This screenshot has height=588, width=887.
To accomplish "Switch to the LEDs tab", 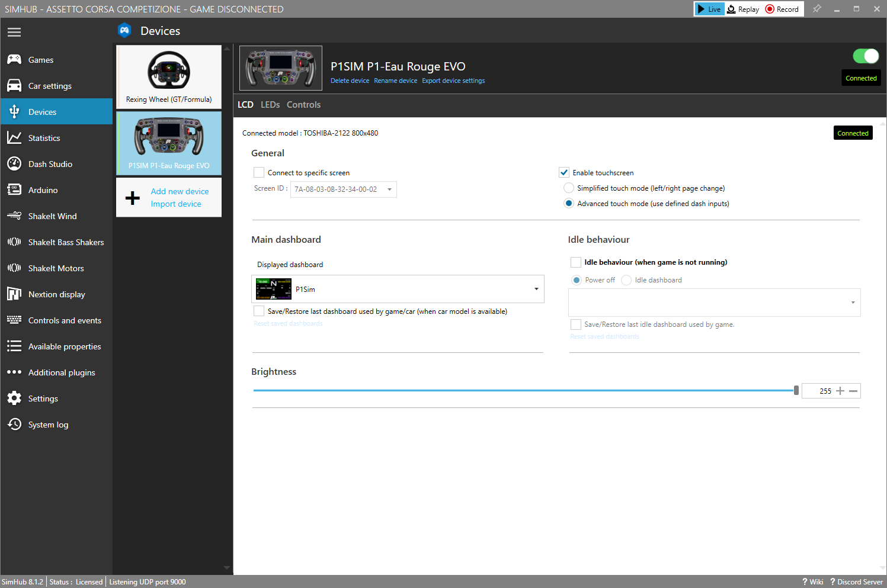I will (270, 105).
